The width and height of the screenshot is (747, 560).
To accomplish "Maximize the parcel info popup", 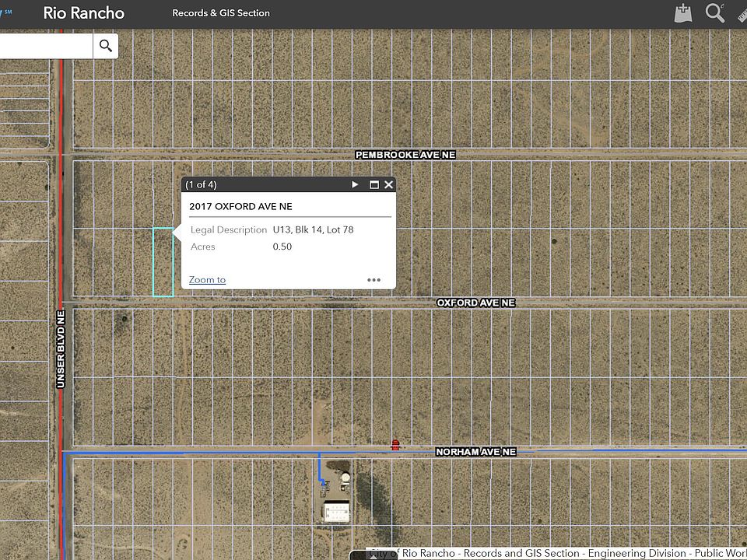I will pyautogui.click(x=373, y=185).
